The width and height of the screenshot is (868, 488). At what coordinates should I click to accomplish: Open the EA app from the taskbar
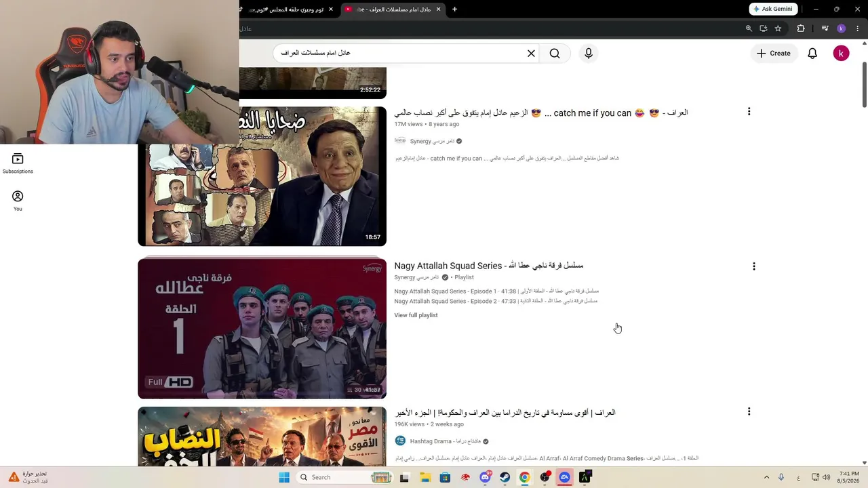click(x=565, y=477)
